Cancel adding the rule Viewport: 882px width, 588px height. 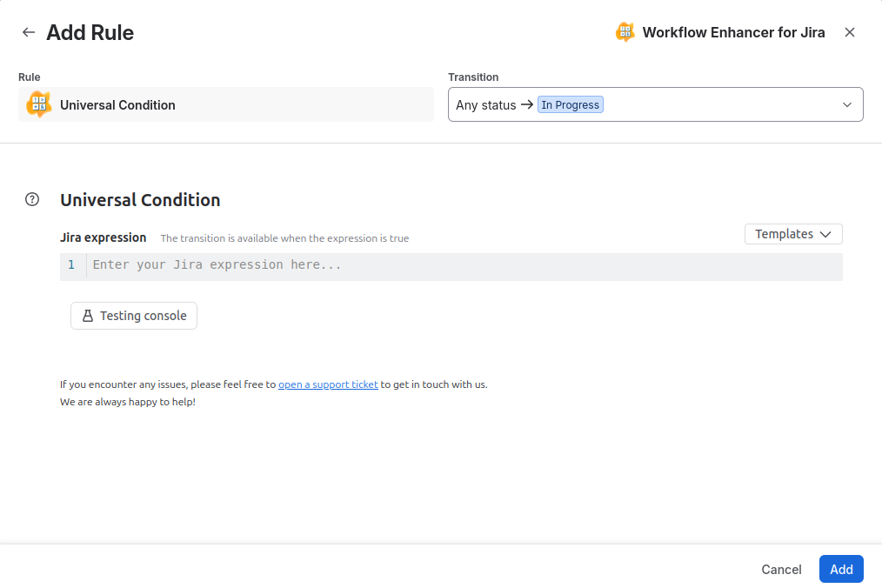point(781,570)
